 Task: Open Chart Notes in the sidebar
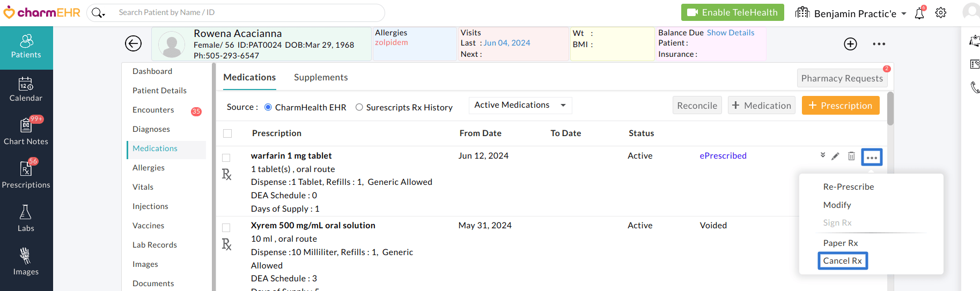[x=26, y=132]
